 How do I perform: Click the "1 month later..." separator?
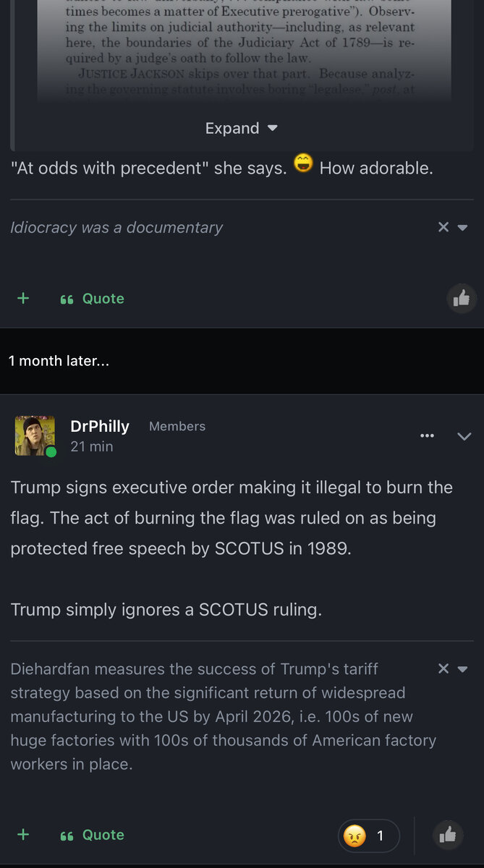coord(59,360)
